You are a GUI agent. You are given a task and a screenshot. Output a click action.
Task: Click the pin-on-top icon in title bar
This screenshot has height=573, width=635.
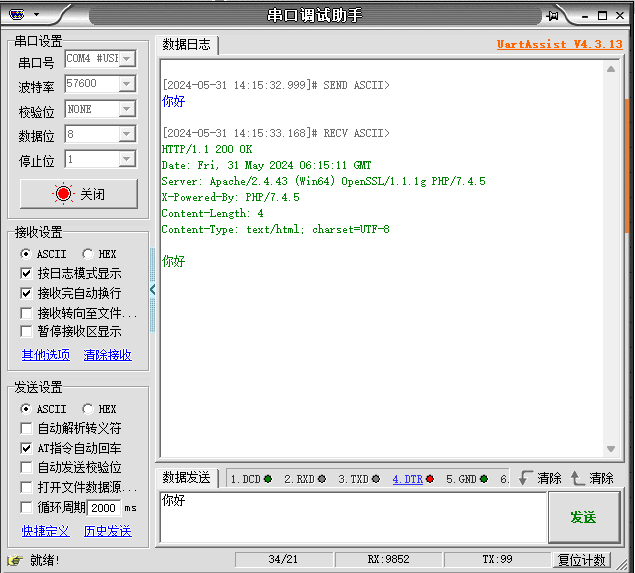552,15
